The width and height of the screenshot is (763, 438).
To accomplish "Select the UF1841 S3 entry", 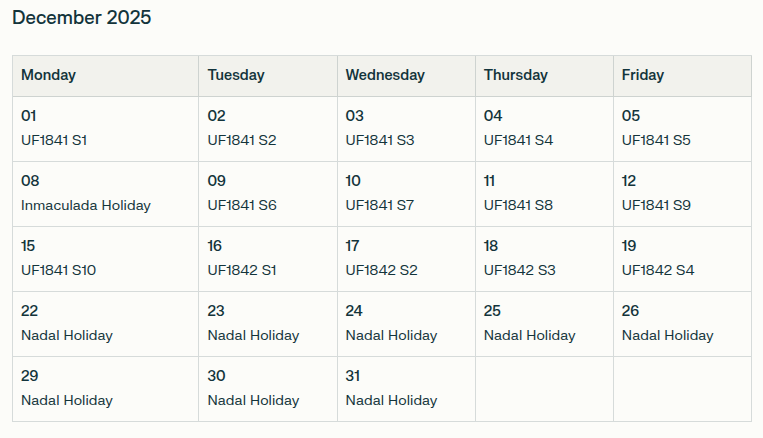I will coord(380,140).
